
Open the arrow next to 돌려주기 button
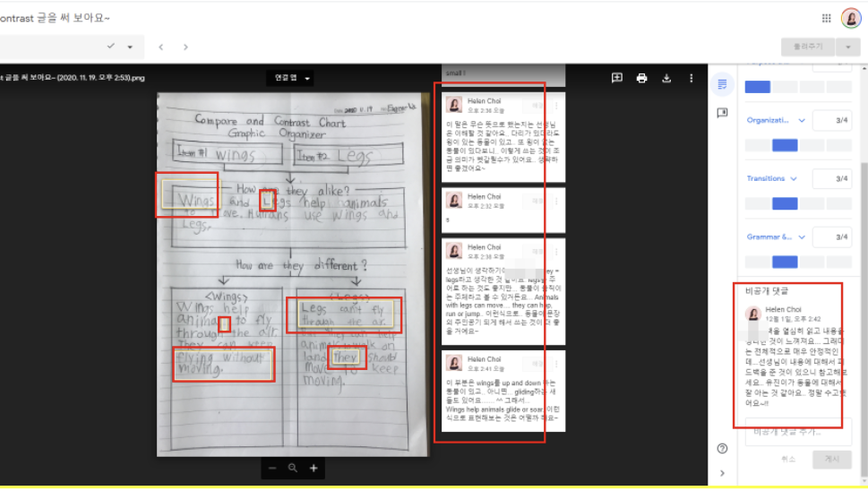tap(848, 47)
